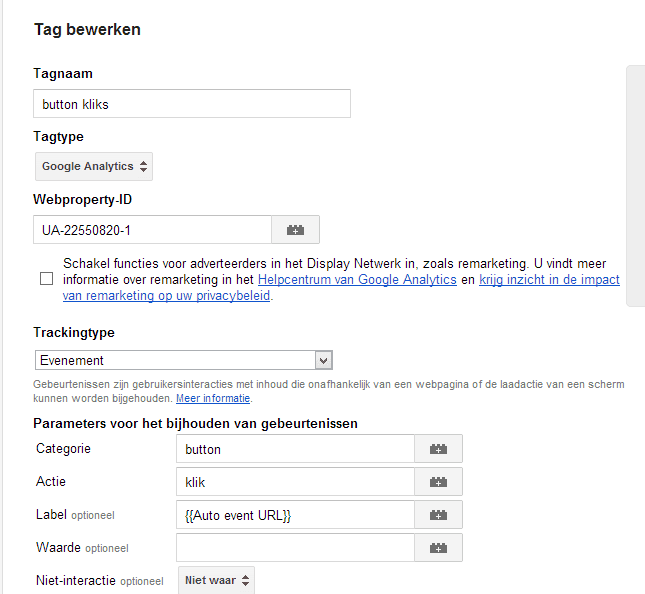Viewport: 645px width, 594px height.
Task: Enable Display Netwerk adverteerder functies checkbox
Action: click(46, 278)
